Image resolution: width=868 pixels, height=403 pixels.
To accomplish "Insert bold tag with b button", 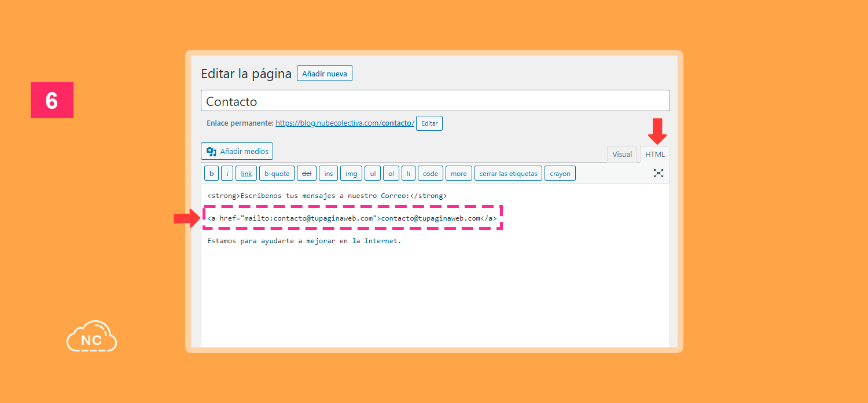I will pyautogui.click(x=211, y=173).
